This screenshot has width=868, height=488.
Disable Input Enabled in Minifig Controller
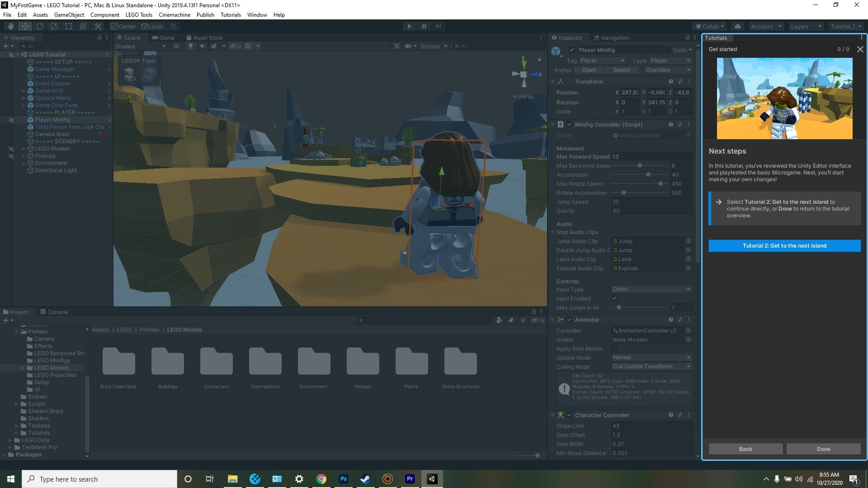point(615,298)
